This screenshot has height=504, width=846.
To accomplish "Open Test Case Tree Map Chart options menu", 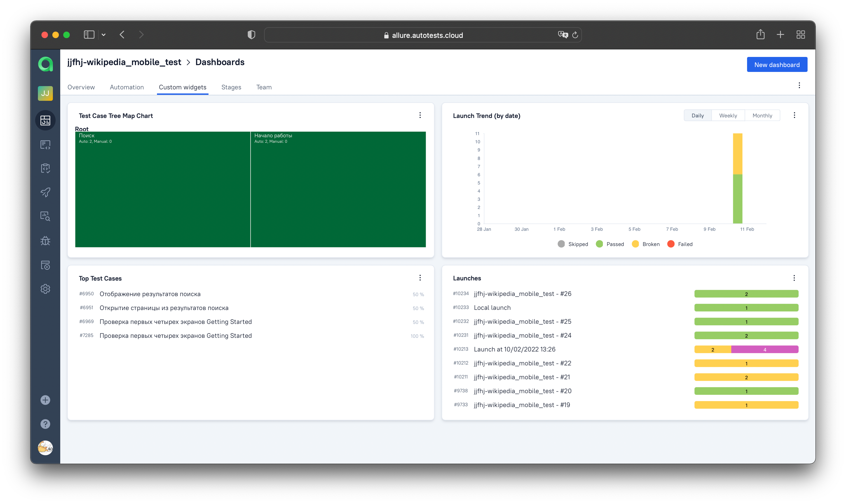I will [x=420, y=115].
